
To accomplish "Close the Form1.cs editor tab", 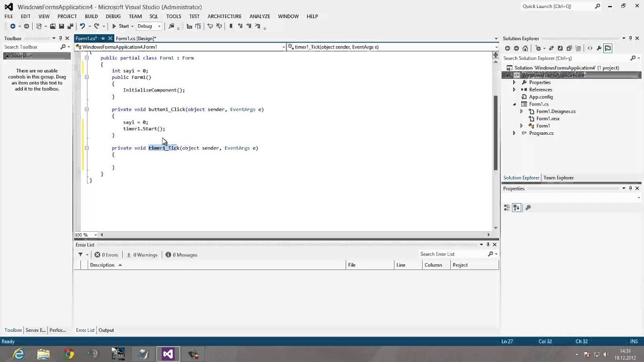I will pos(110,39).
